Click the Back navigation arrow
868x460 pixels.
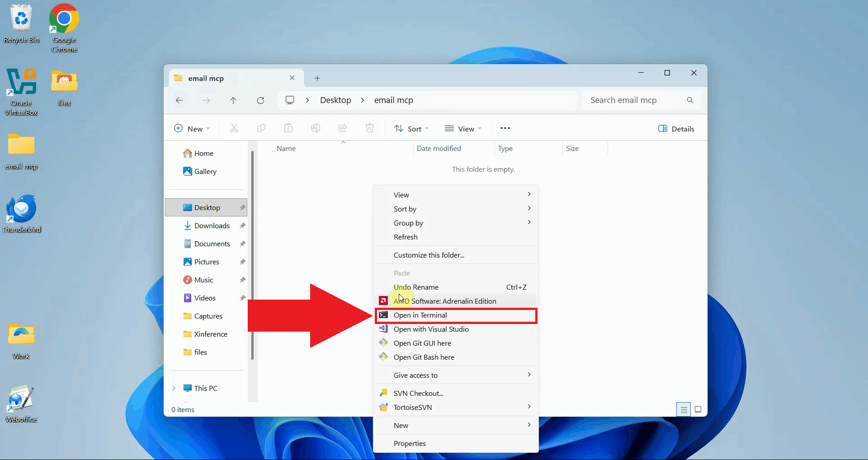tap(179, 100)
